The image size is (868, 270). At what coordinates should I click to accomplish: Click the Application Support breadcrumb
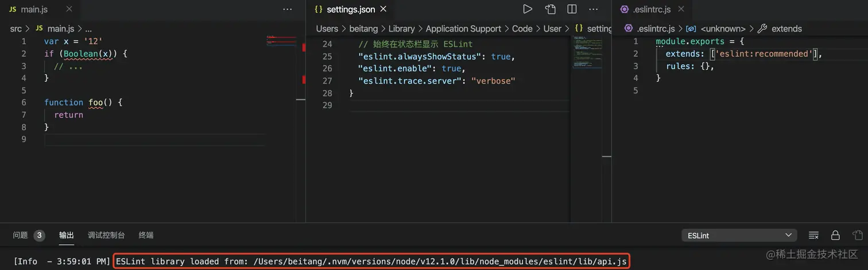463,28
